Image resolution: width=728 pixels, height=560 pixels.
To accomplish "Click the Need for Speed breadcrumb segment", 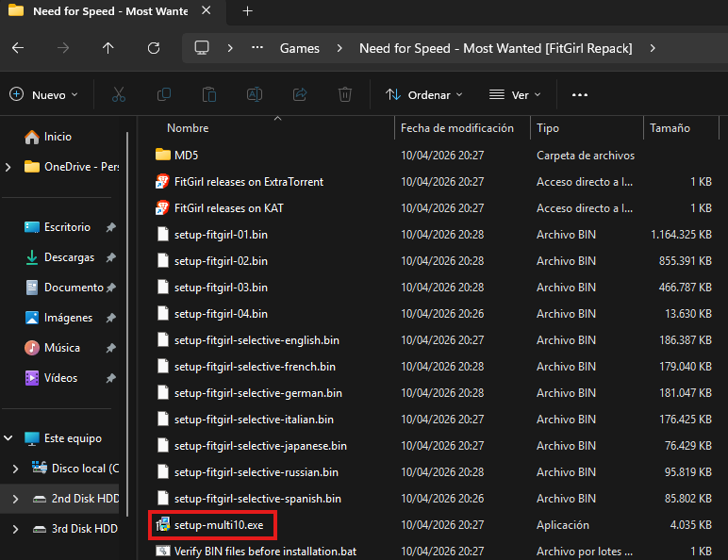I will (x=495, y=48).
